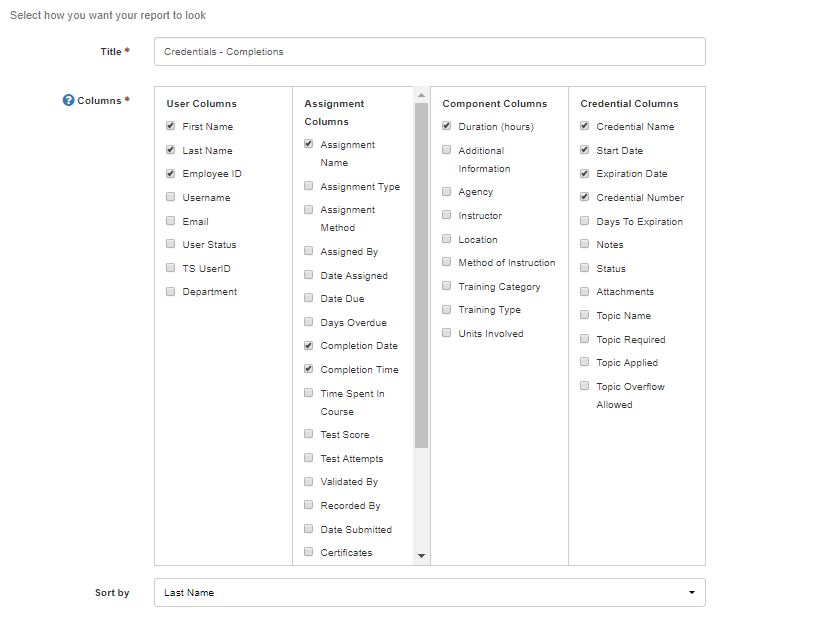Click the report Title input field
Viewport: 818px width, 628px height.
(430, 52)
